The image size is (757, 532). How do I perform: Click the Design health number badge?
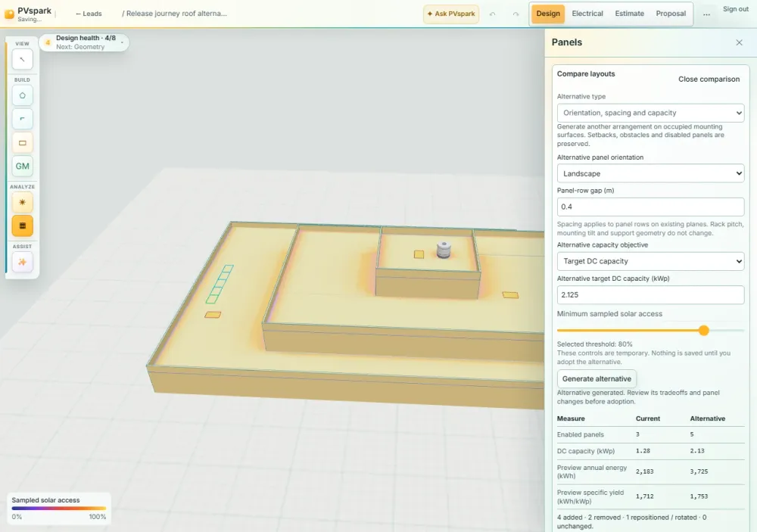click(48, 42)
